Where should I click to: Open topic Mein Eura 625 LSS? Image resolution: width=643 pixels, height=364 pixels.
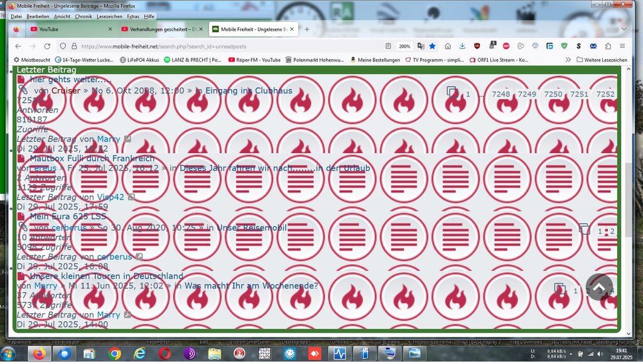[68, 217]
